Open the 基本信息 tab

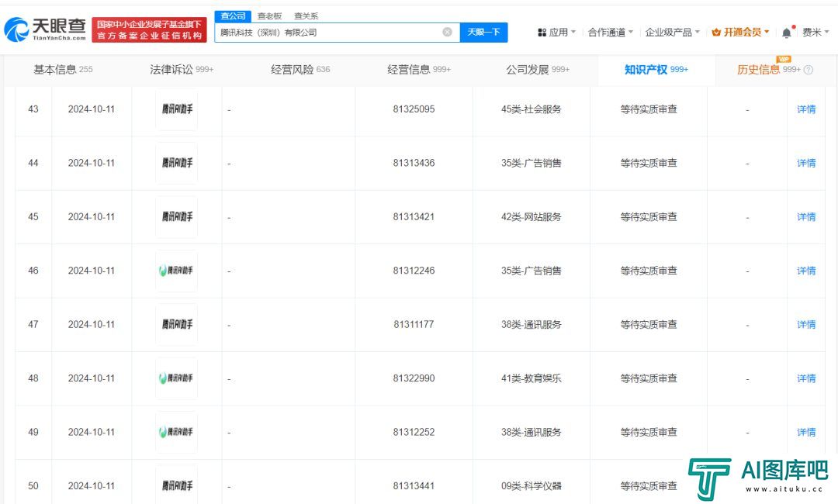click(x=54, y=69)
